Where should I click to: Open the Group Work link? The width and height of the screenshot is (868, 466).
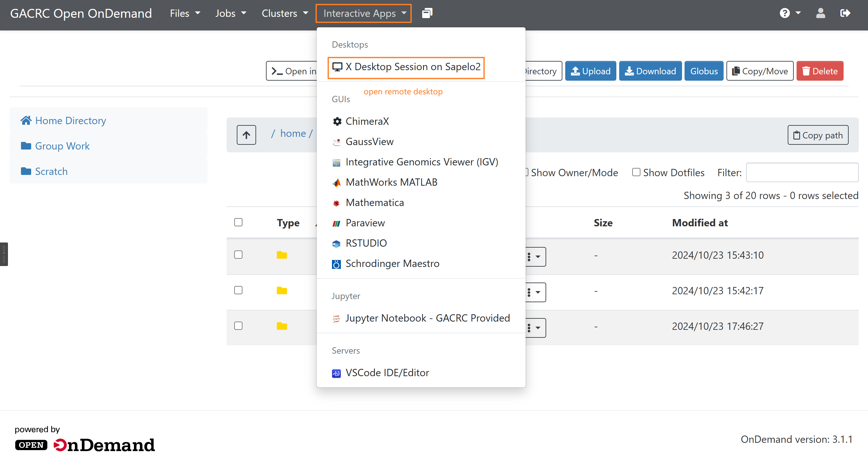[x=62, y=146]
